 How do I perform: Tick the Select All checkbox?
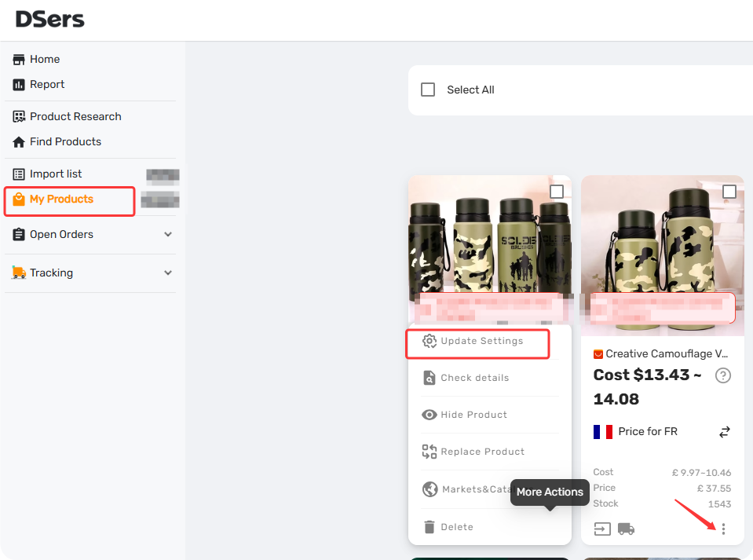point(427,90)
